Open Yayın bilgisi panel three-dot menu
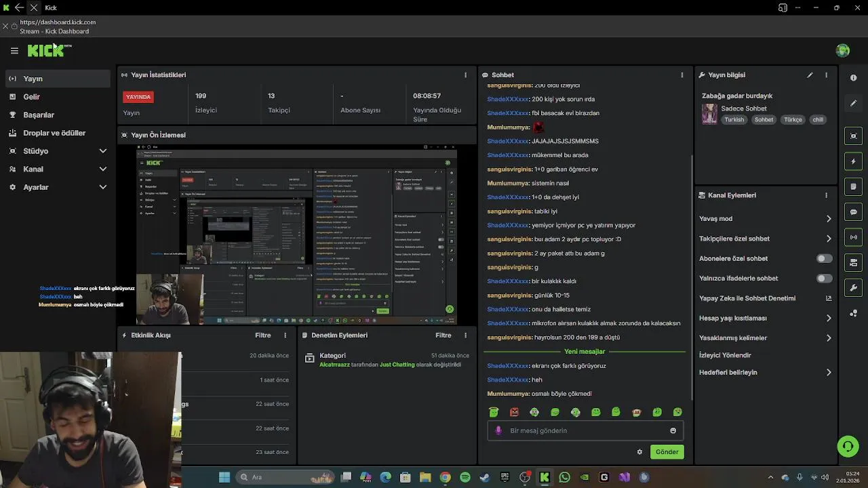Image resolution: width=868 pixels, height=488 pixels. point(826,75)
